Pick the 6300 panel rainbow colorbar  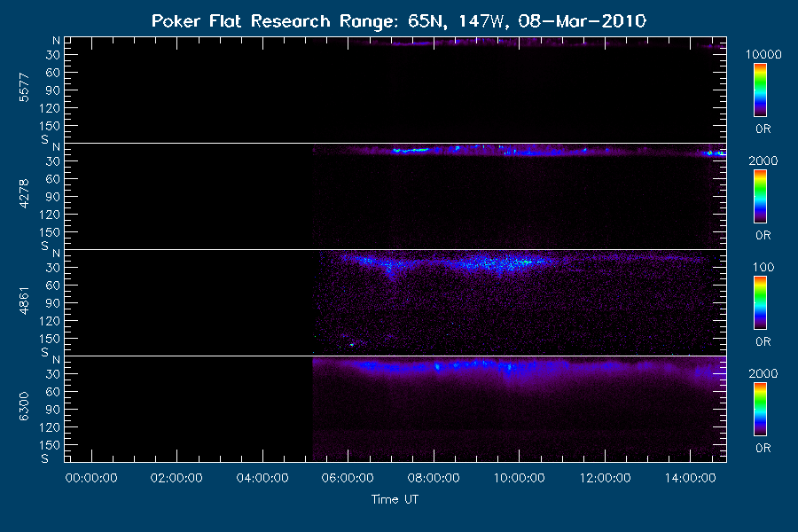click(761, 410)
